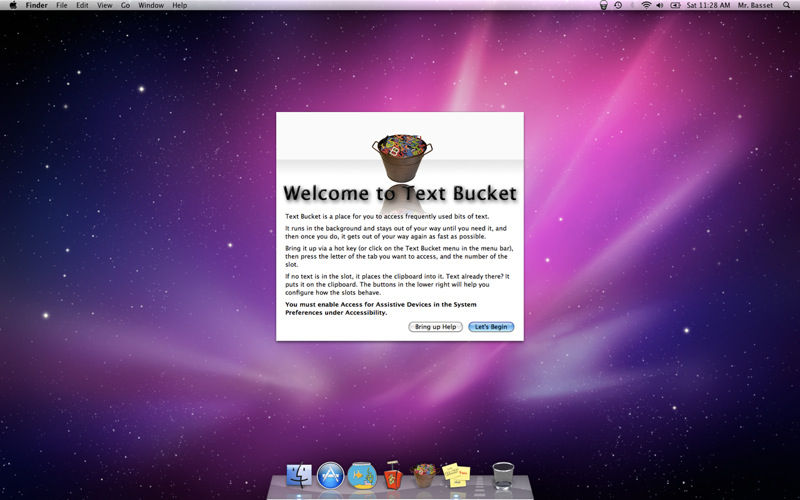Viewport: 800px width, 500px height.
Task: Open the Apple menu
Action: coord(13,5)
